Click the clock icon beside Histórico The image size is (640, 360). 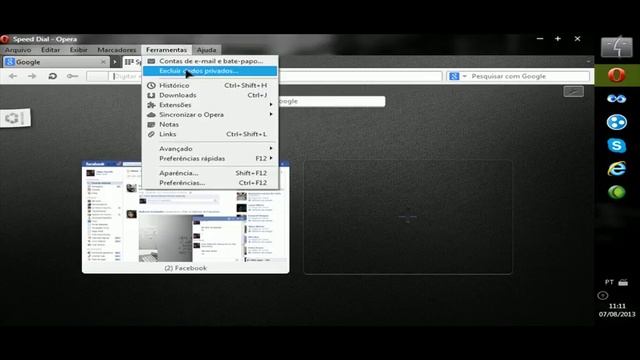click(151, 85)
